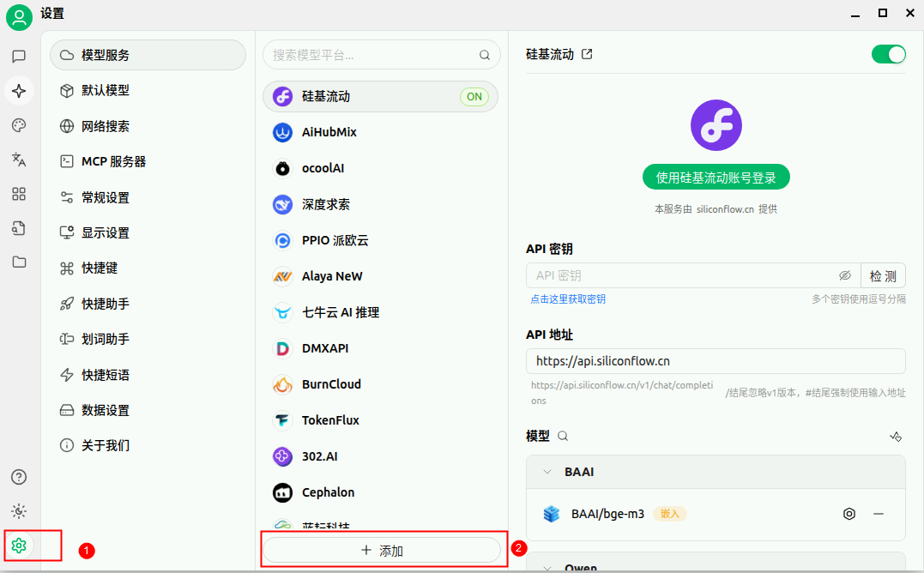Open the 硅基流动 external link icon
Viewport: 924px width, 573px height.
tap(587, 54)
